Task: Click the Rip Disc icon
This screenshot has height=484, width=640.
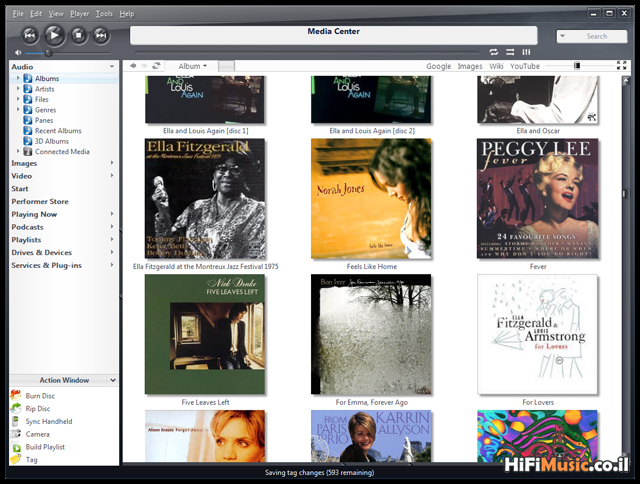Action: (16, 408)
